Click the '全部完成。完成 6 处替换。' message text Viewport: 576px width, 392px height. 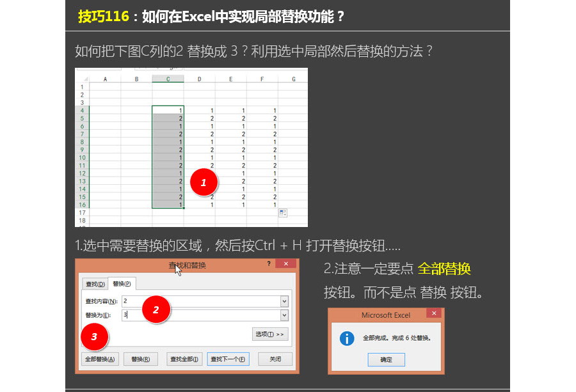[x=397, y=338]
